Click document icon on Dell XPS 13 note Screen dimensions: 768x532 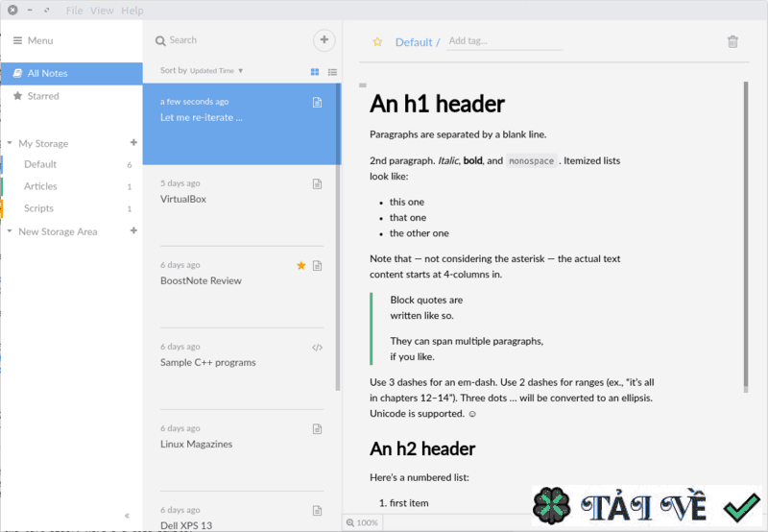tap(318, 511)
